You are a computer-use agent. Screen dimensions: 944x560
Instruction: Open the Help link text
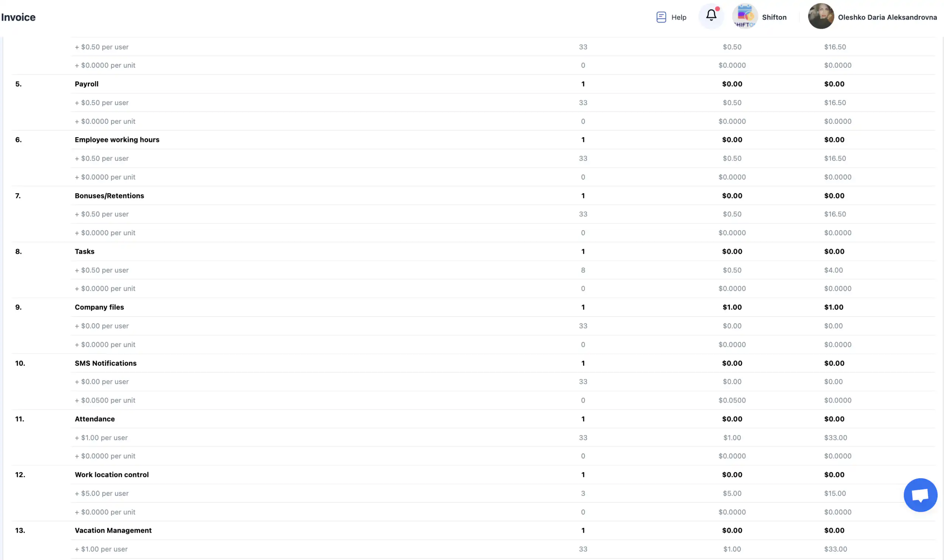pyautogui.click(x=678, y=17)
